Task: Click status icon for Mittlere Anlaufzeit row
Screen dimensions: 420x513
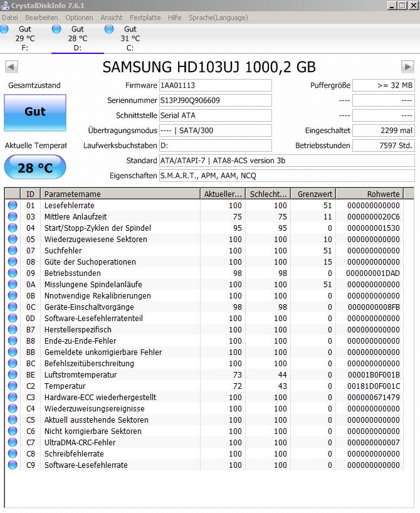Action: 13,216
